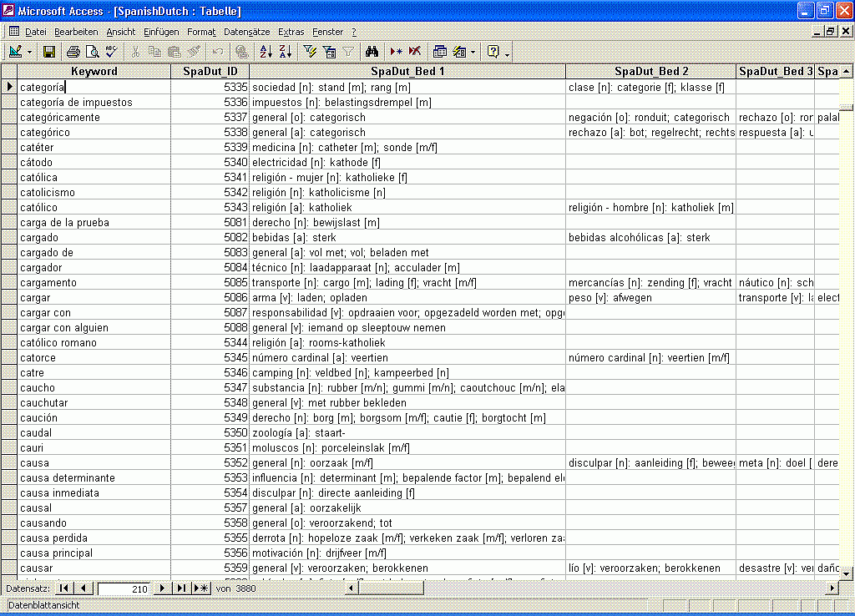
Task: Click the Design View toolbar icon
Action: [x=16, y=52]
